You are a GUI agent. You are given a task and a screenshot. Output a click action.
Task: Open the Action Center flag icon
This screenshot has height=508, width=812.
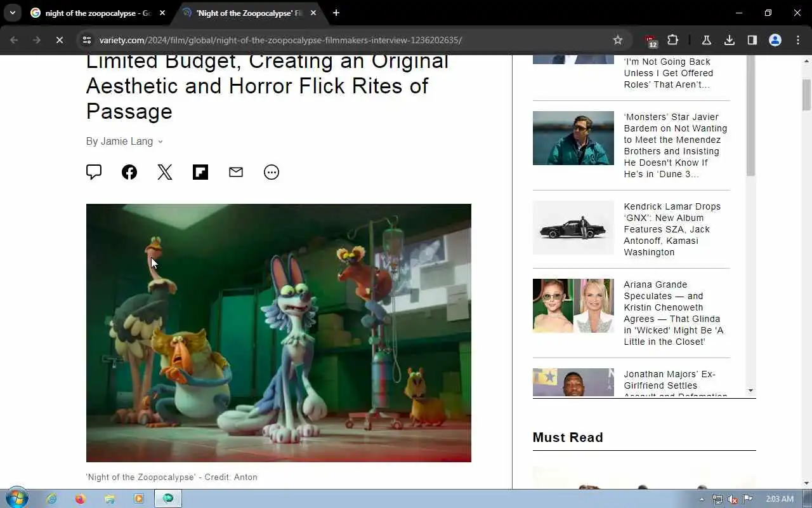748,499
